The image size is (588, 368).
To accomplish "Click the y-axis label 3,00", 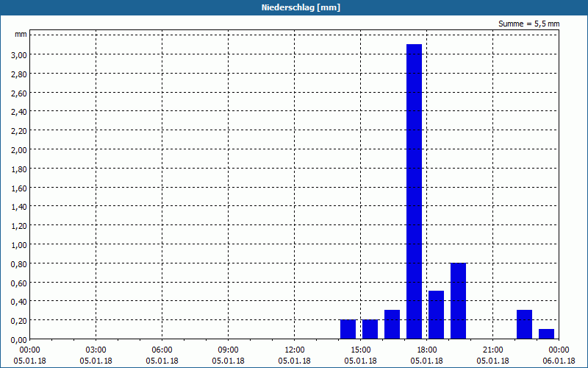I will coord(19,54).
